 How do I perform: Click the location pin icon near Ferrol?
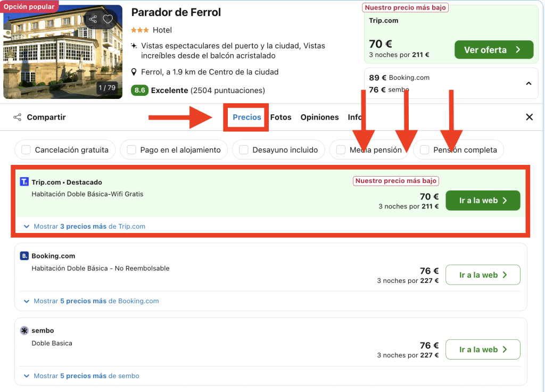coord(135,72)
